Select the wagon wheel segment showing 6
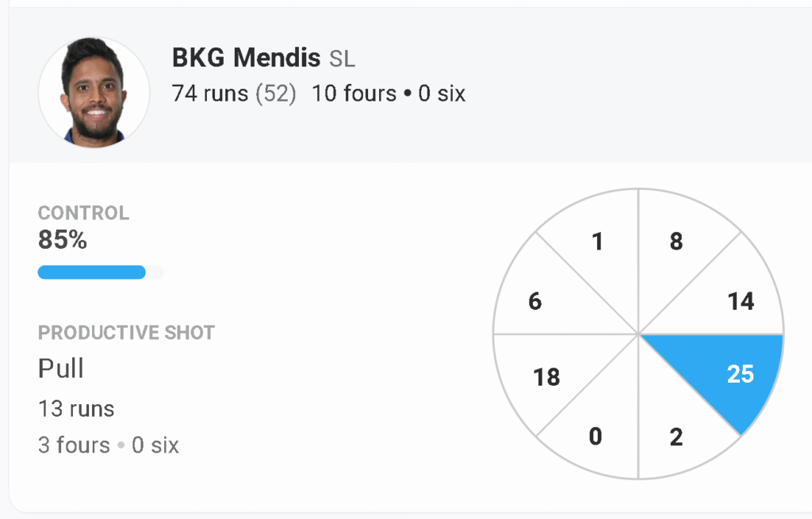 point(537,301)
